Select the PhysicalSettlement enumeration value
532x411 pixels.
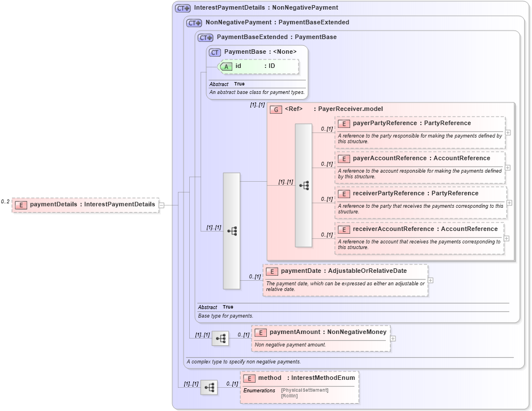(x=305, y=390)
